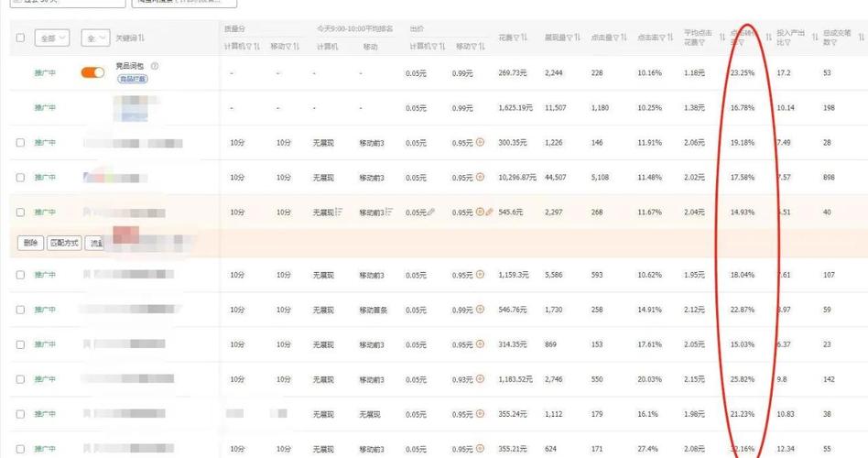The width and height of the screenshot is (868, 458).
Task: Click the 1,625.19元 cost value
Action: 515,107
